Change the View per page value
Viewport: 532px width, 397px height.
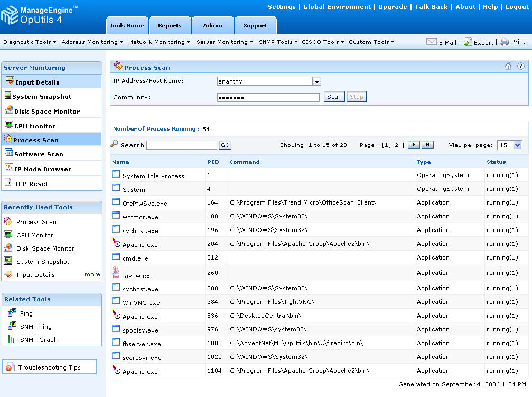[509, 144]
